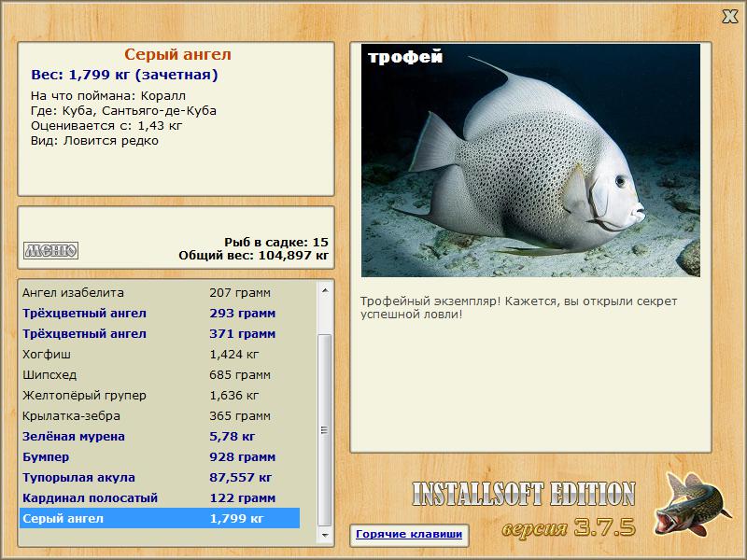The image size is (747, 560).
Task: Select the Бумпер row
Action: (x=160, y=456)
